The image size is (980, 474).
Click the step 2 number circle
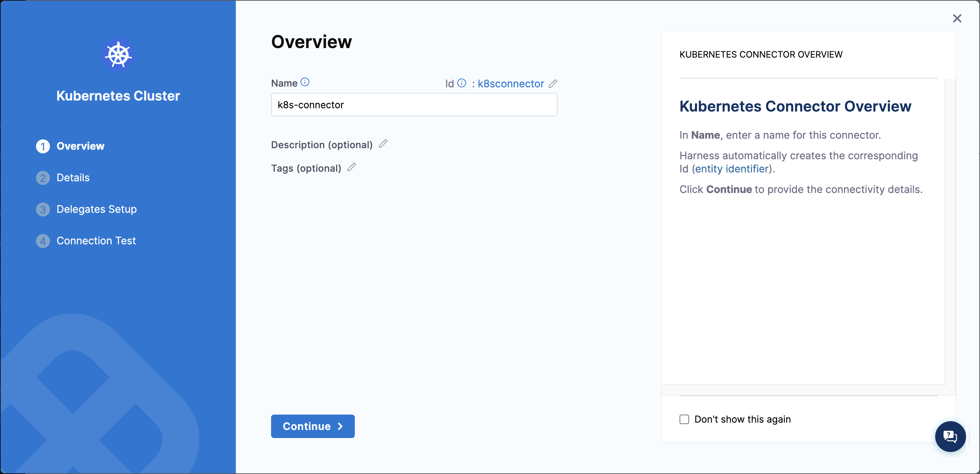(43, 178)
